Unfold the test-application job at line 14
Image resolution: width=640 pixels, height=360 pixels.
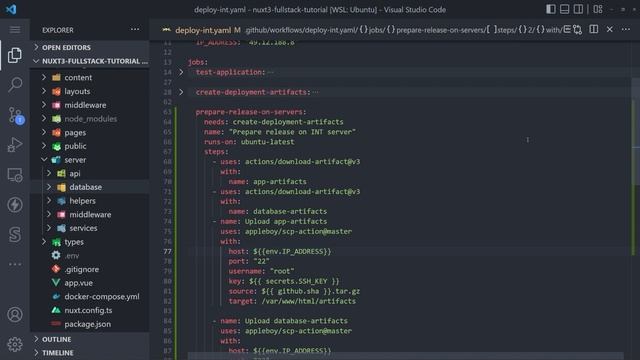tap(181, 72)
